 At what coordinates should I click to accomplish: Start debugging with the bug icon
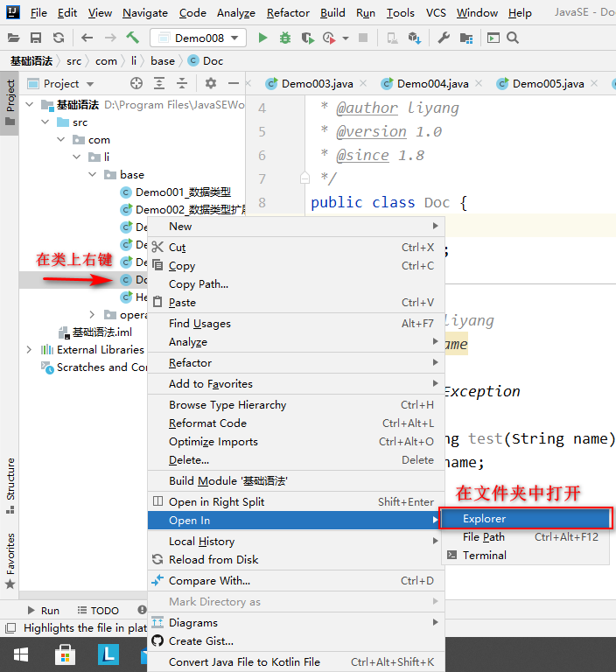tap(285, 38)
